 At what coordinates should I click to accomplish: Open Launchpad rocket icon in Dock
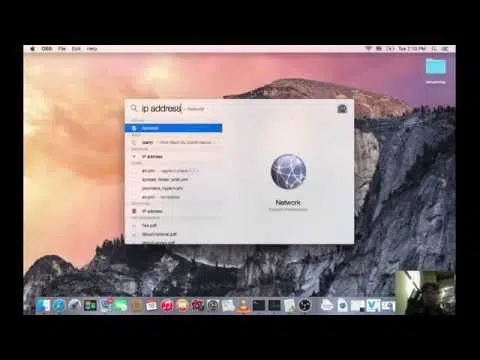[x=74, y=305]
